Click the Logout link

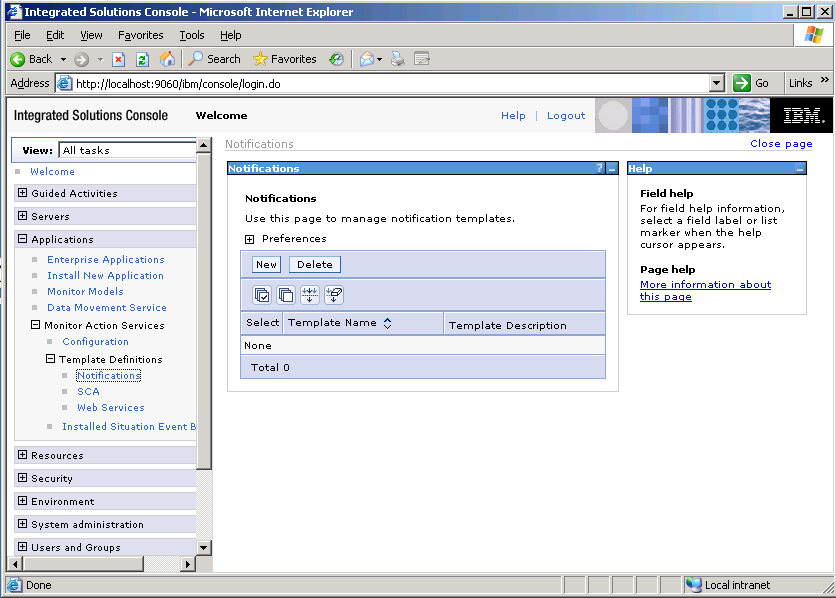(566, 116)
